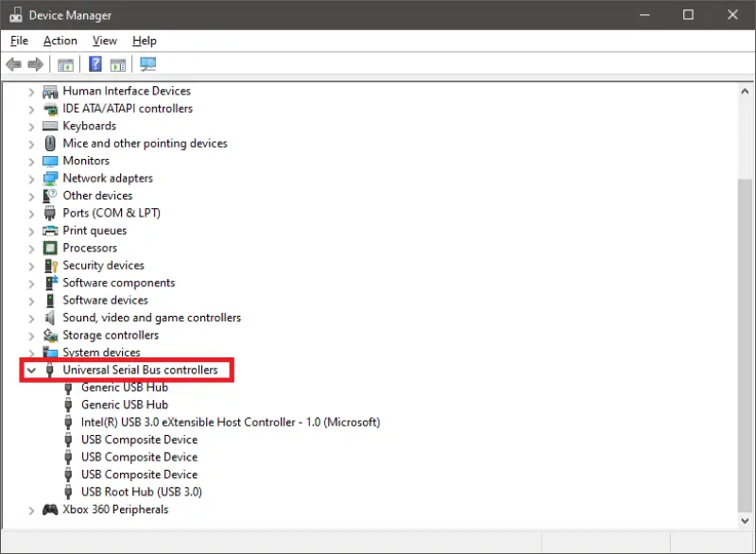
Task: Open the View menu
Action: (104, 41)
